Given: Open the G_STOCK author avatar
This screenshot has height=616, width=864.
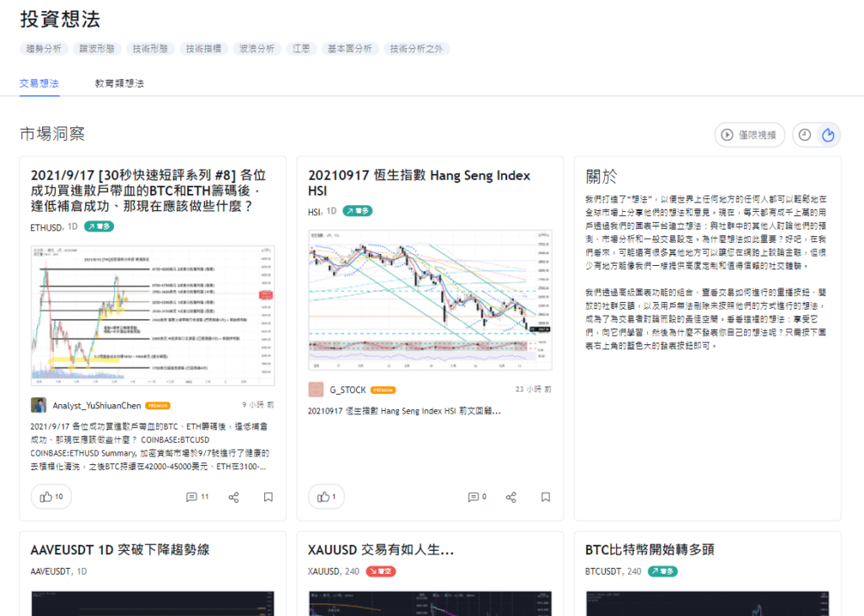Looking at the screenshot, I should pos(316,390).
